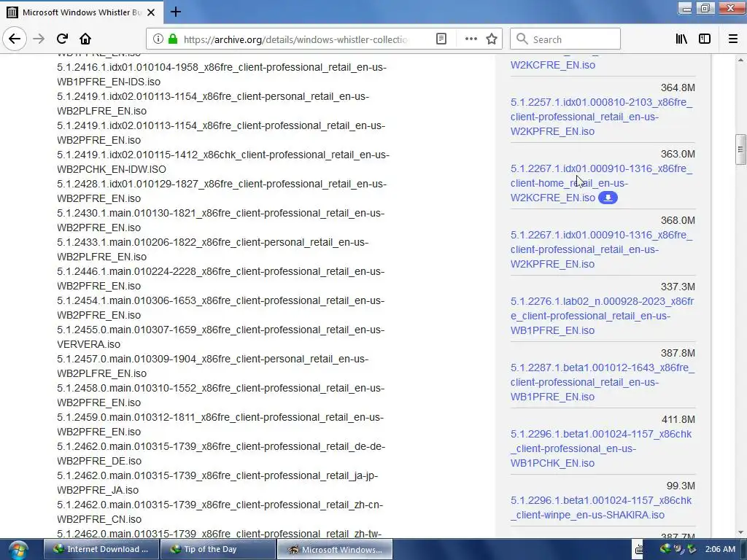Image resolution: width=747 pixels, height=560 pixels.
Task: Click the 2:06 AM taskbar clock
Action: pyautogui.click(x=720, y=549)
